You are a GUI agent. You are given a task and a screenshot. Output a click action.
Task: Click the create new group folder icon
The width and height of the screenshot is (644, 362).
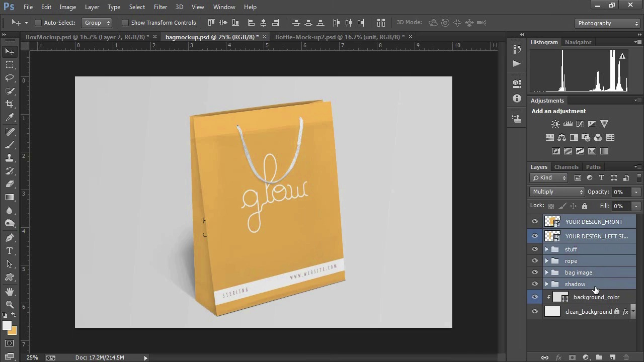[599, 357]
